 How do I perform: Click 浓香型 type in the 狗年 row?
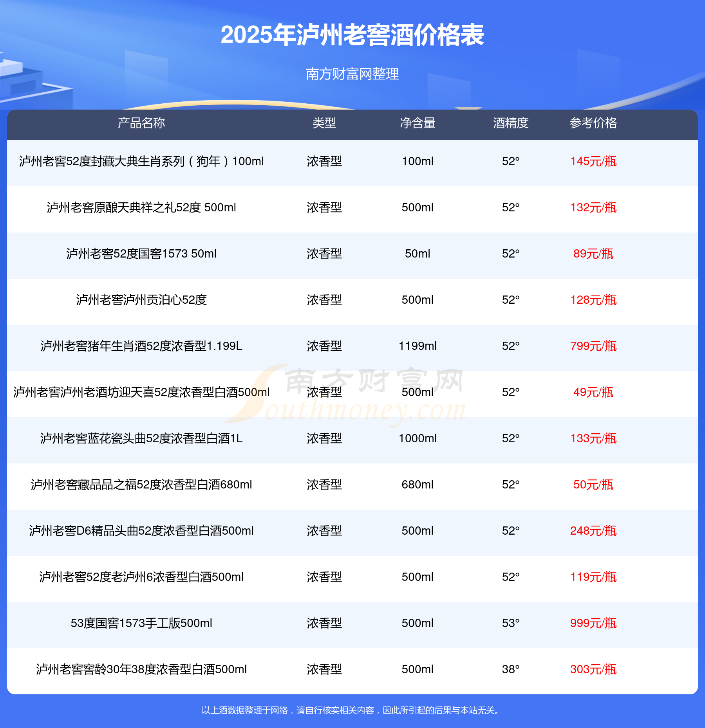[x=324, y=161]
